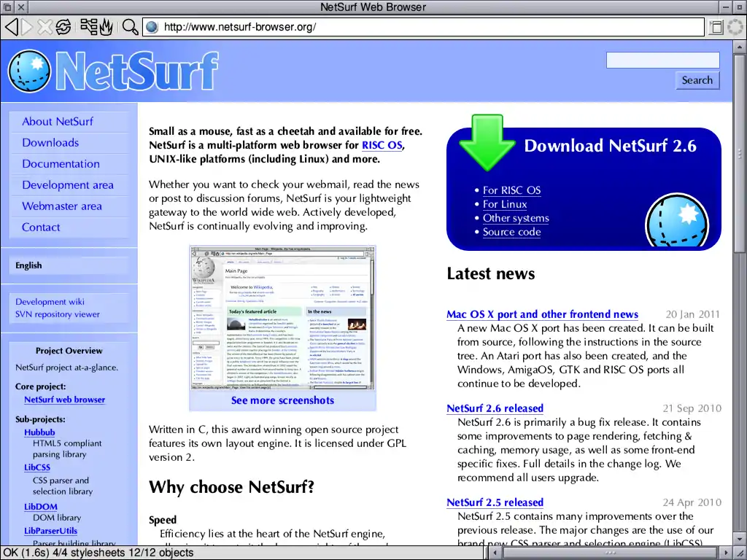Open the Downloads navigation item
Viewport: 747px width, 560px height.
tap(50, 142)
